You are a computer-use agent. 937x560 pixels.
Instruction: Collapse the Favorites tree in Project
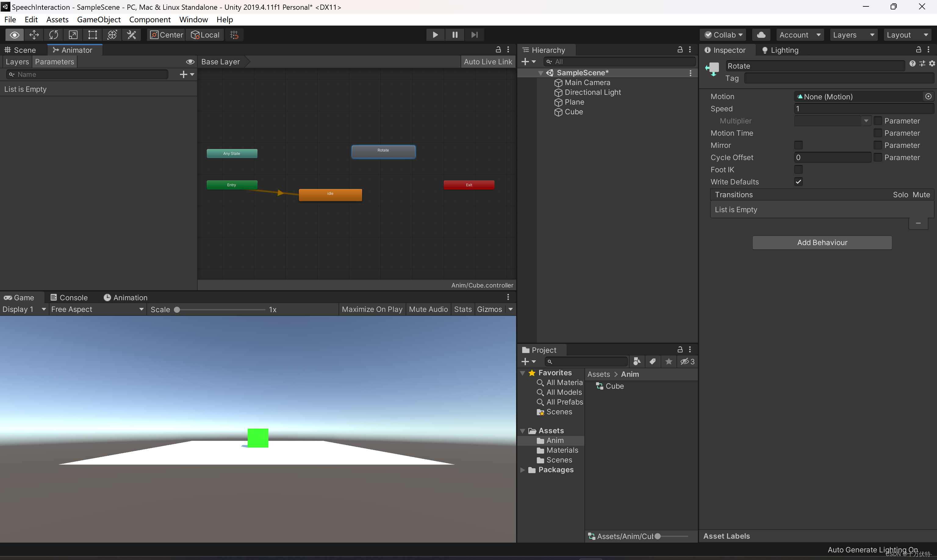click(522, 373)
